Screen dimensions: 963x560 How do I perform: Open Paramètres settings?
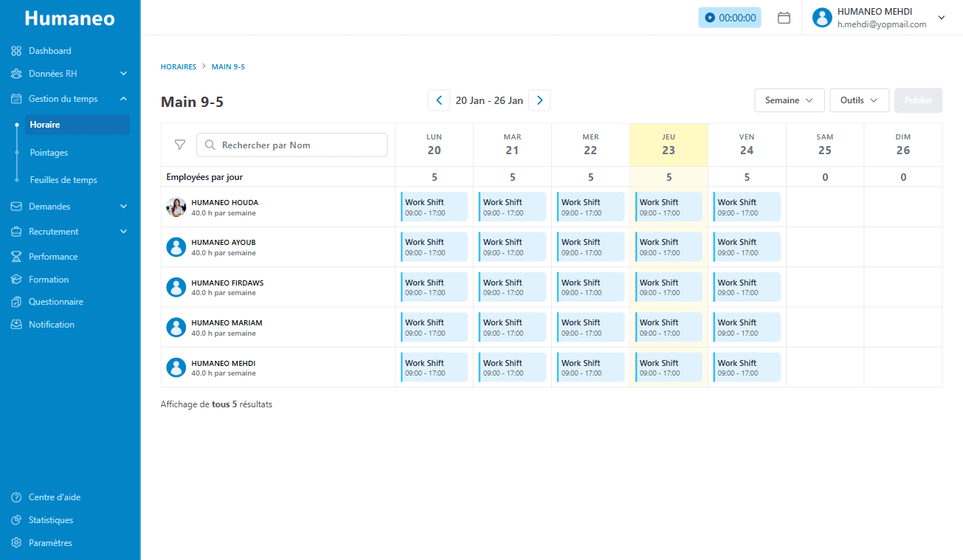point(50,543)
